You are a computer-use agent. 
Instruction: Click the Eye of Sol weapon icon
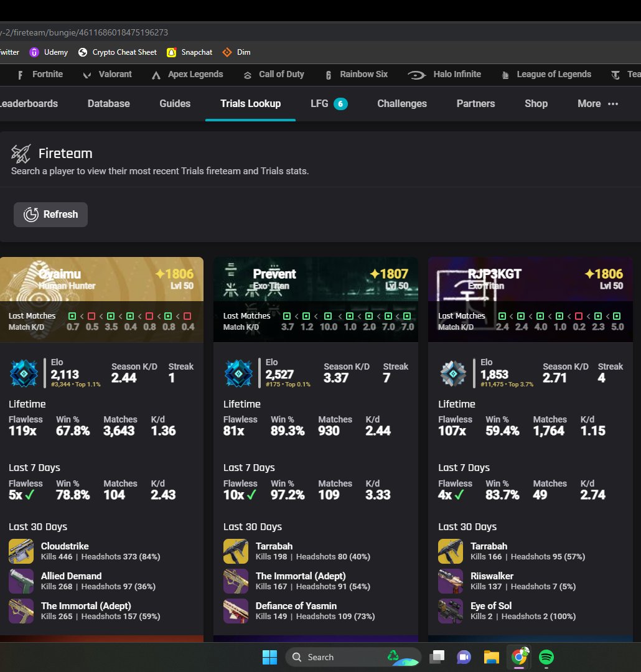(451, 611)
